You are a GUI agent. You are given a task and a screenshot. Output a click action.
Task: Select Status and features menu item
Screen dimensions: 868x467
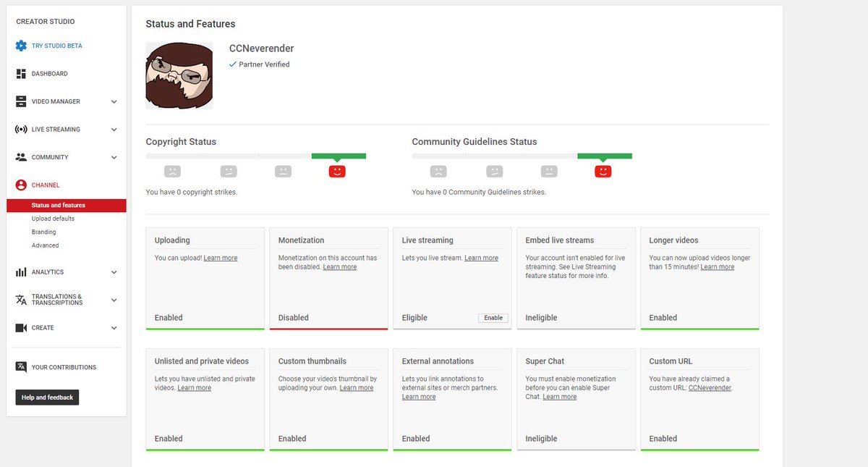click(67, 206)
